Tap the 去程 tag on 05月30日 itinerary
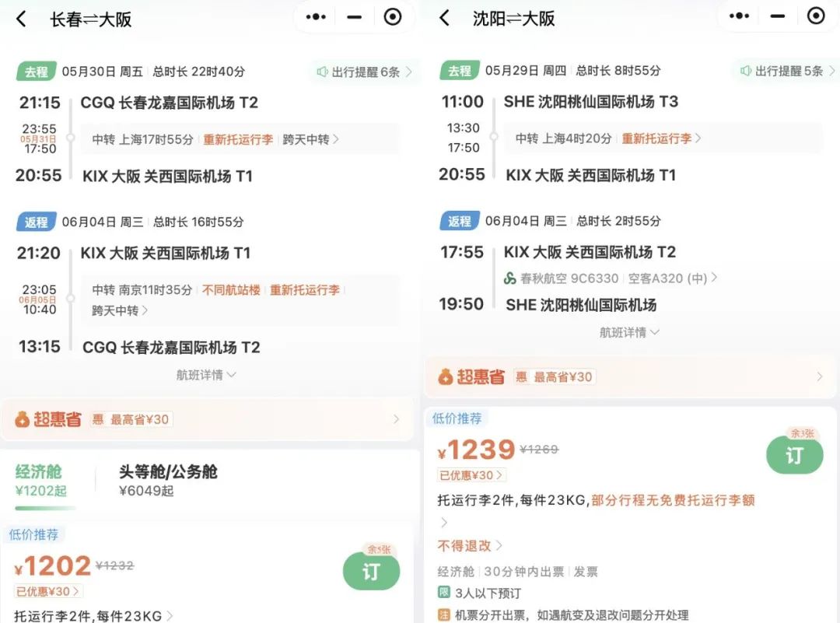The height and width of the screenshot is (623, 840). pos(36,72)
